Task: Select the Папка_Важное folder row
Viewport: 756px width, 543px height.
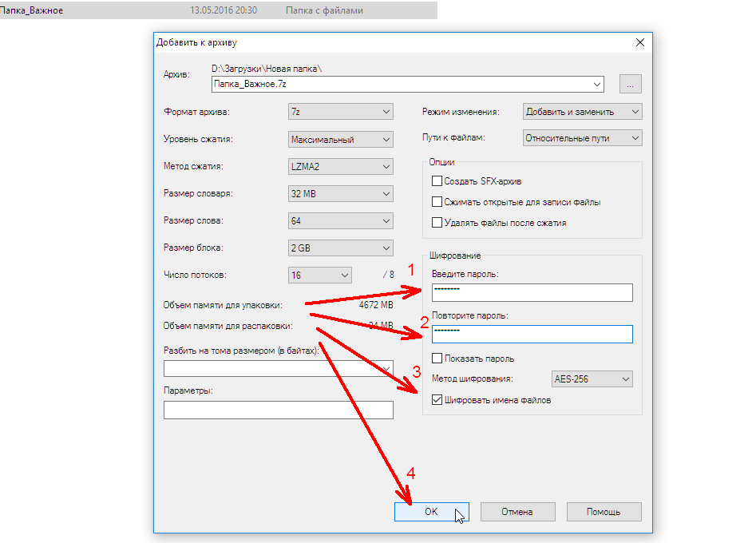Action: [219, 10]
